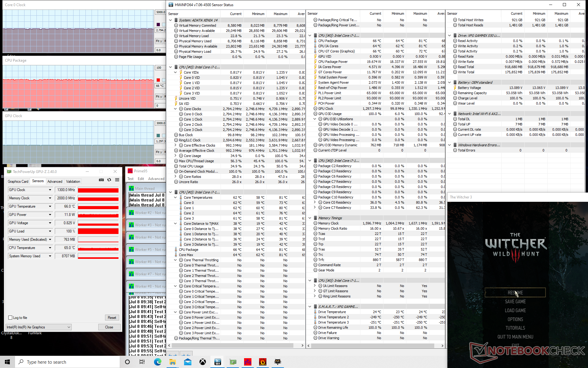Click Type here to search box
The width and height of the screenshot is (588, 368).
tap(67, 362)
